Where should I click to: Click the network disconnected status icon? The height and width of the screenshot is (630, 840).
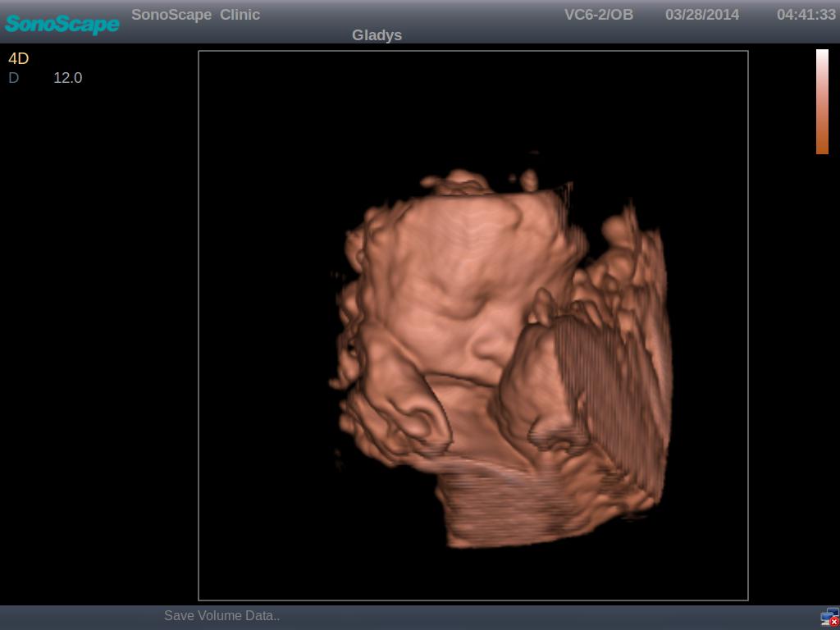(x=829, y=617)
